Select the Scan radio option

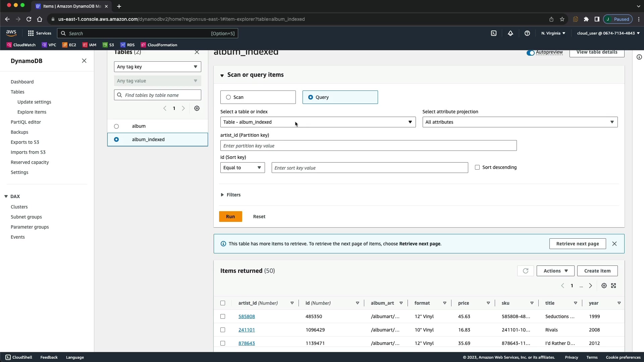(x=228, y=97)
